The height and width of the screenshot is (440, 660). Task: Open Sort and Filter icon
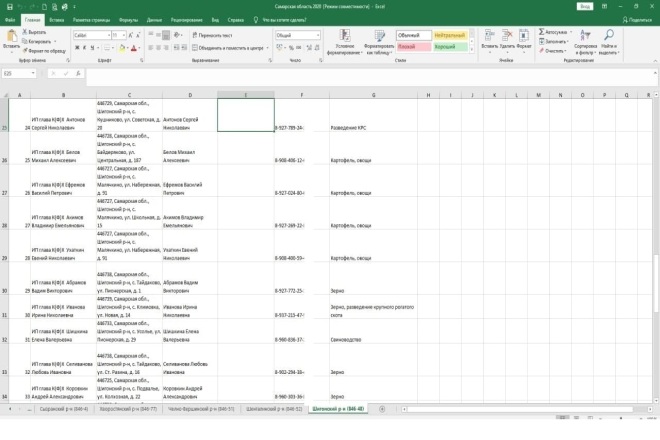(585, 35)
